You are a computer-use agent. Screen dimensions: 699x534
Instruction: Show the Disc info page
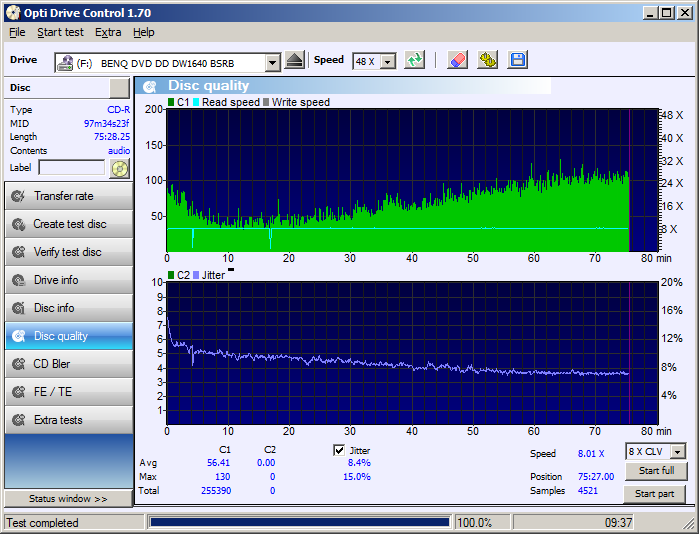69,308
